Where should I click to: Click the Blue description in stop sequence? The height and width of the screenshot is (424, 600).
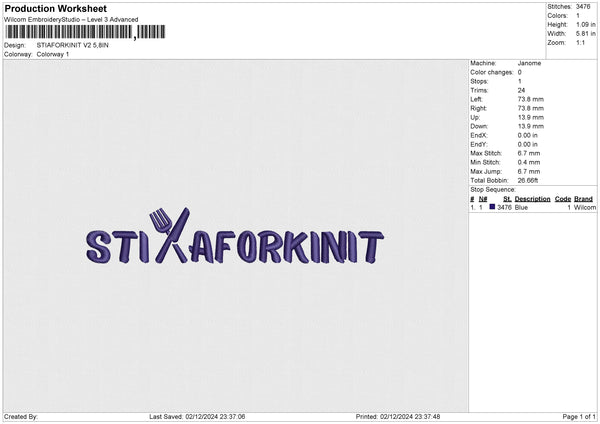click(521, 207)
